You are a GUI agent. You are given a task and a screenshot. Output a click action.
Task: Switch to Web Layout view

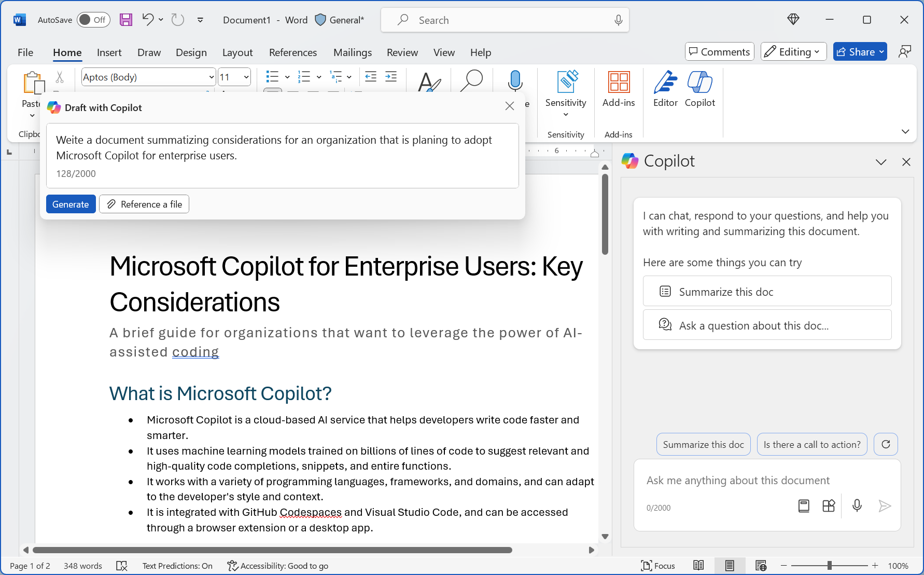point(761,566)
